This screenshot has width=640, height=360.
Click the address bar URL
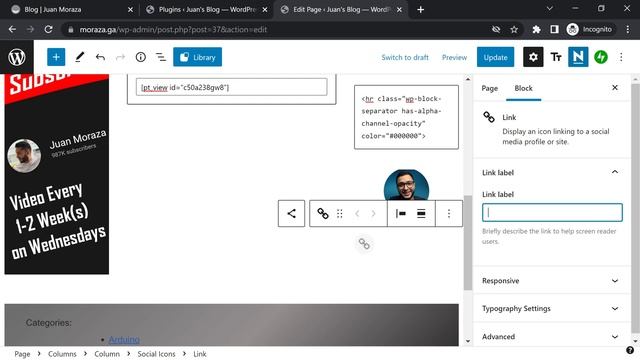(173, 29)
